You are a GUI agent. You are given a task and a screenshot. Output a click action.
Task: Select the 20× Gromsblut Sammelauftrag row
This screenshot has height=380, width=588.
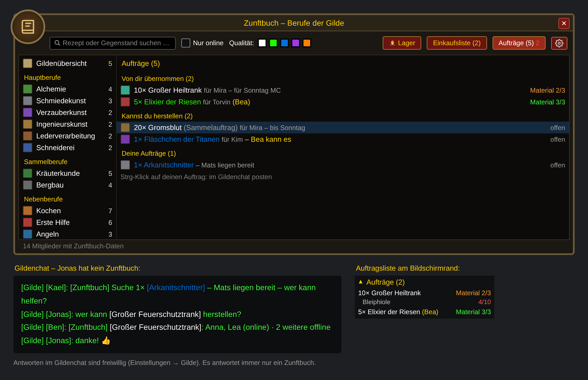tap(343, 128)
